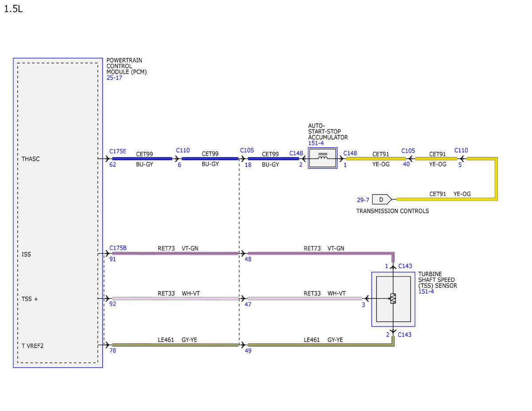Click pin number 92 on the TSS + line

click(x=113, y=305)
